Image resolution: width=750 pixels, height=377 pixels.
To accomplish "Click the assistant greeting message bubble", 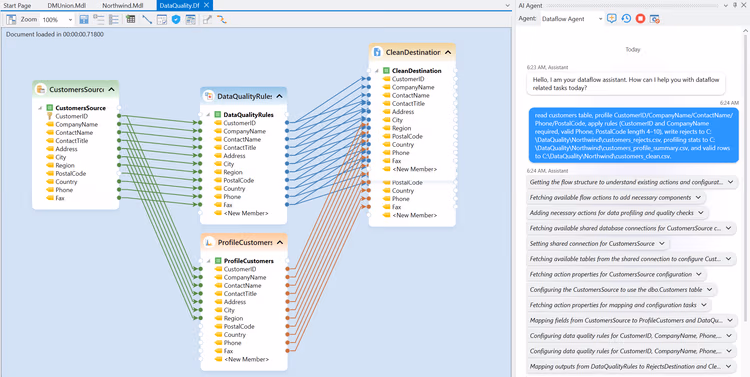I will click(x=626, y=84).
